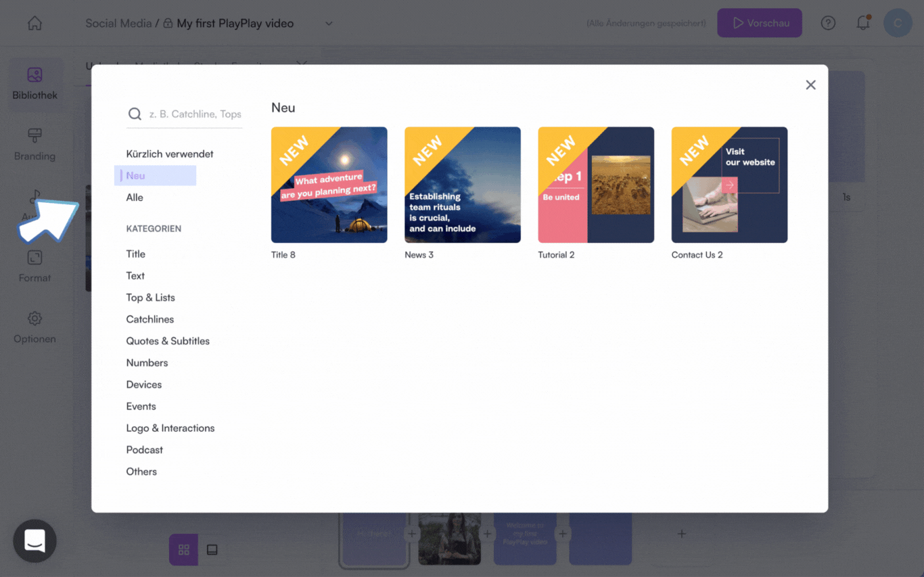Open the chat support widget
924x577 pixels.
pyautogui.click(x=34, y=540)
